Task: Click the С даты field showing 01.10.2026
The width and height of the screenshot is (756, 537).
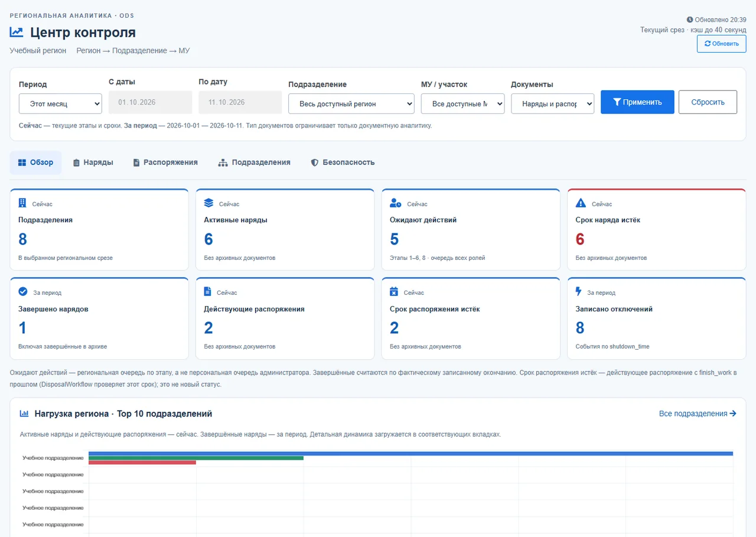Action: (x=151, y=102)
